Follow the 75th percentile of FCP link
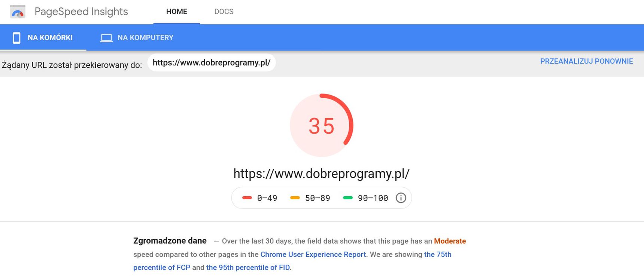Viewport: 644px width, 277px height. [x=292, y=261]
